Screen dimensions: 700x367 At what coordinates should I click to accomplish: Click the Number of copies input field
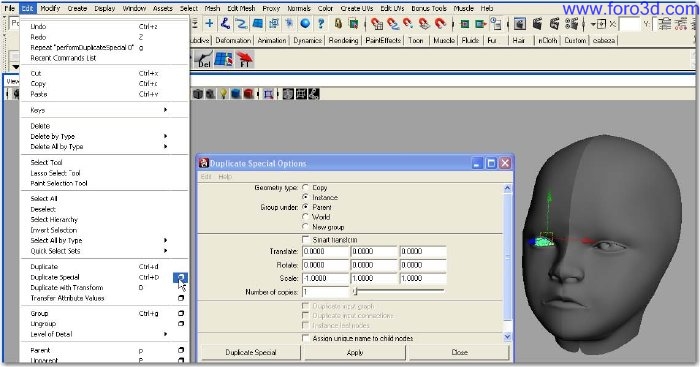[325, 292]
